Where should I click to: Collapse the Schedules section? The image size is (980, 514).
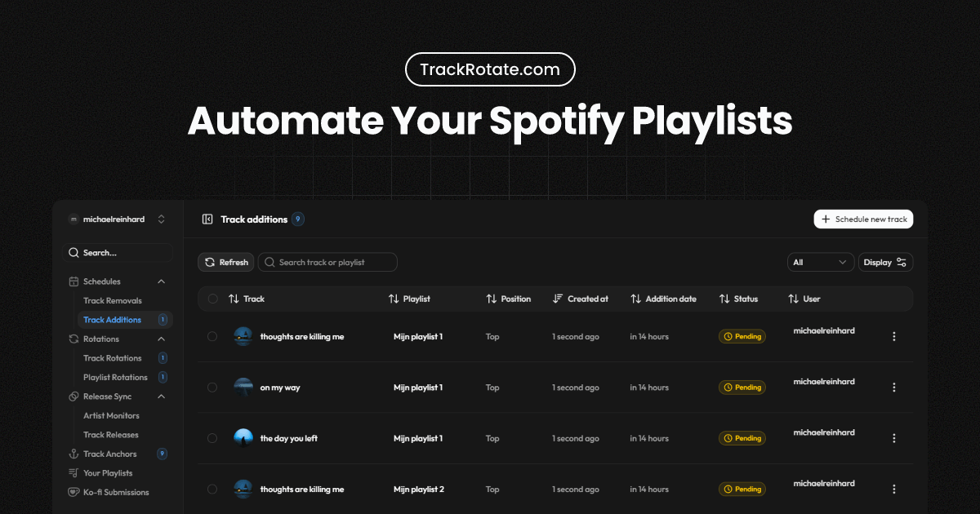[x=162, y=281]
